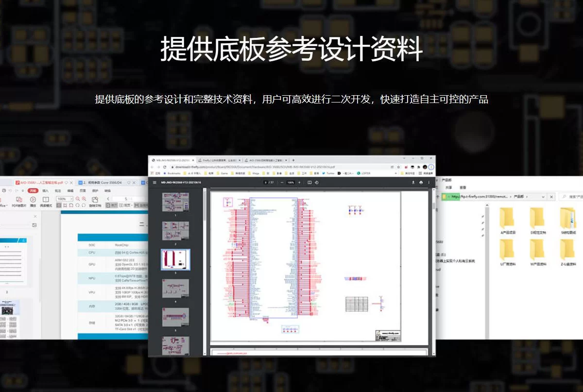Select 单页 single page view in WPS
The height and width of the screenshot is (392, 583).
[x=112, y=205]
